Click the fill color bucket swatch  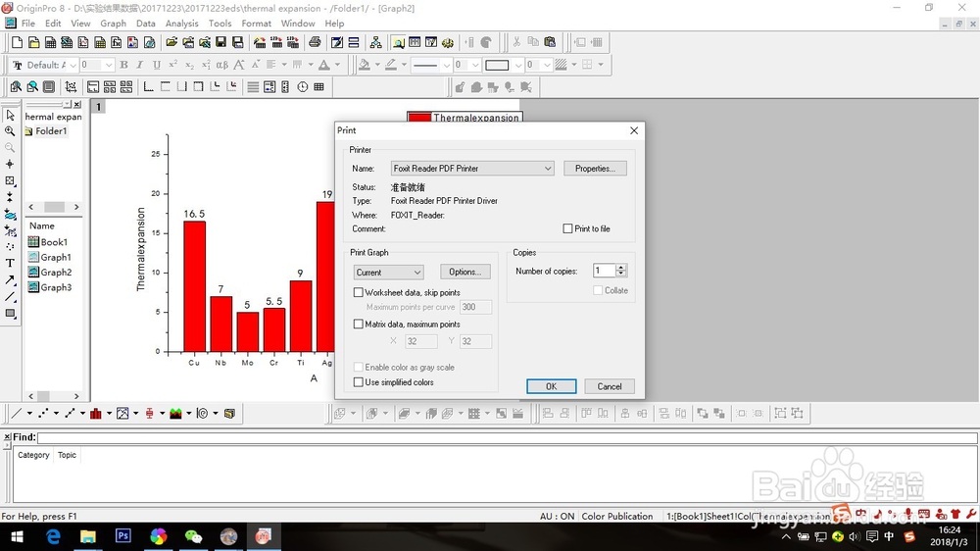[365, 65]
